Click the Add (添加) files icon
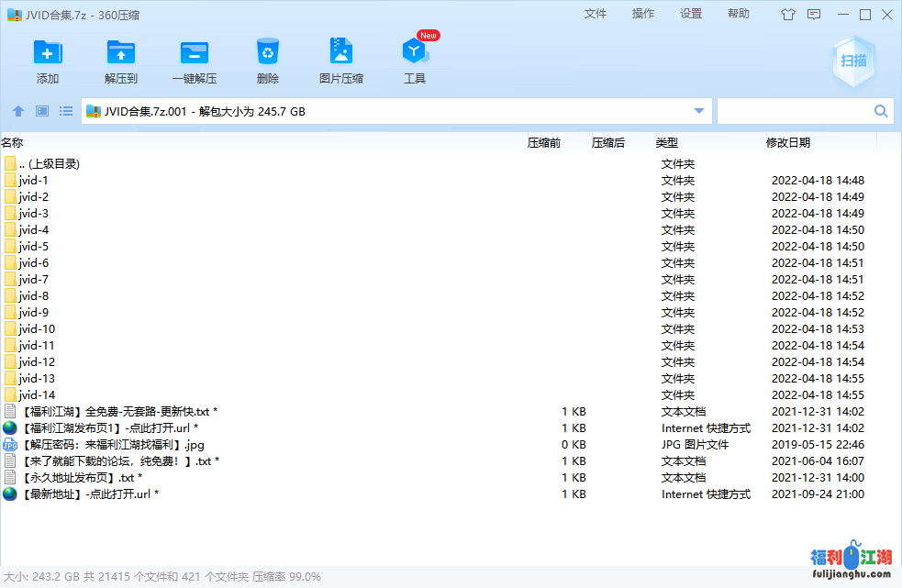 [x=48, y=53]
